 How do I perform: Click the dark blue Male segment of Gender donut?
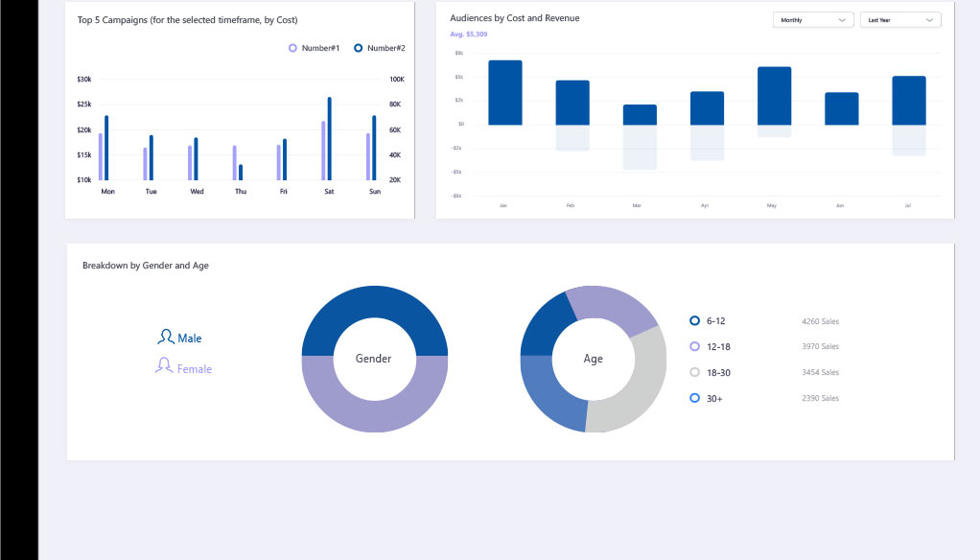[375, 302]
